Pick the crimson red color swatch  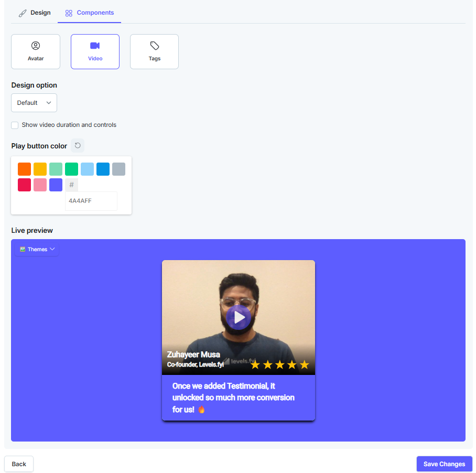(x=24, y=185)
